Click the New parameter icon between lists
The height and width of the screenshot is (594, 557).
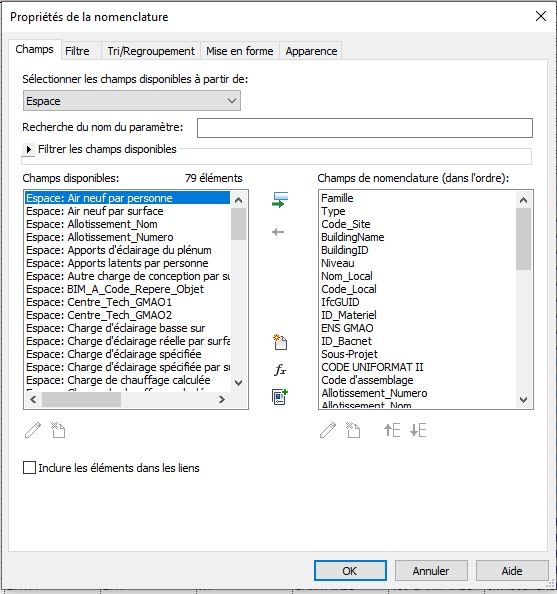coord(280,342)
